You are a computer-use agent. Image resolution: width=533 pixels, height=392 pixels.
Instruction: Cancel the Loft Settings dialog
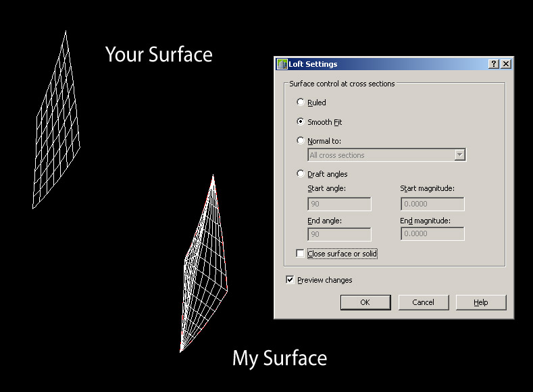coord(423,302)
